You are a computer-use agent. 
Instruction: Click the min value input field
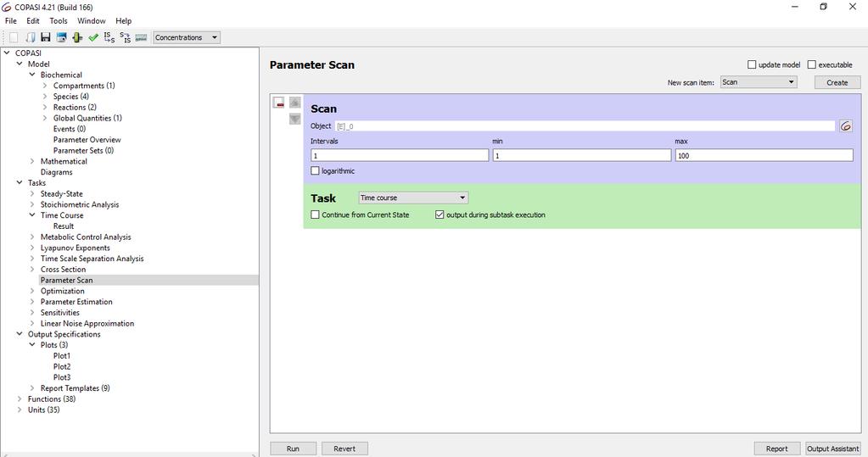[x=582, y=155]
